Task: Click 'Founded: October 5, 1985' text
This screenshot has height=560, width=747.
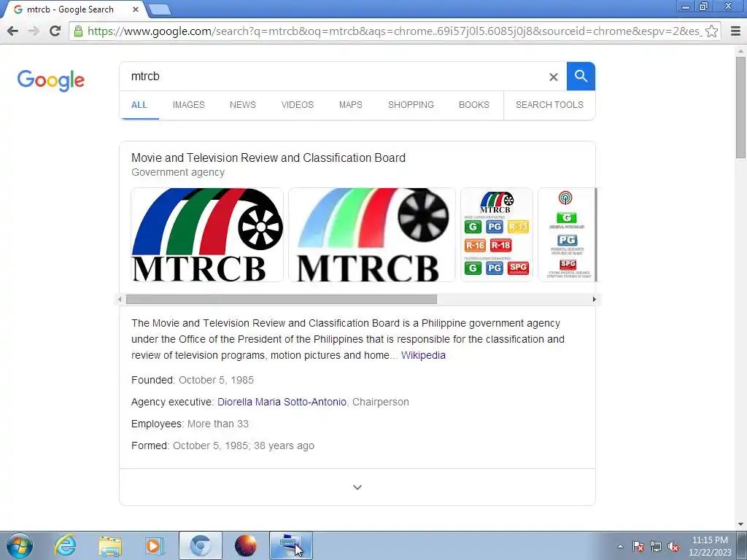Action: pos(193,380)
